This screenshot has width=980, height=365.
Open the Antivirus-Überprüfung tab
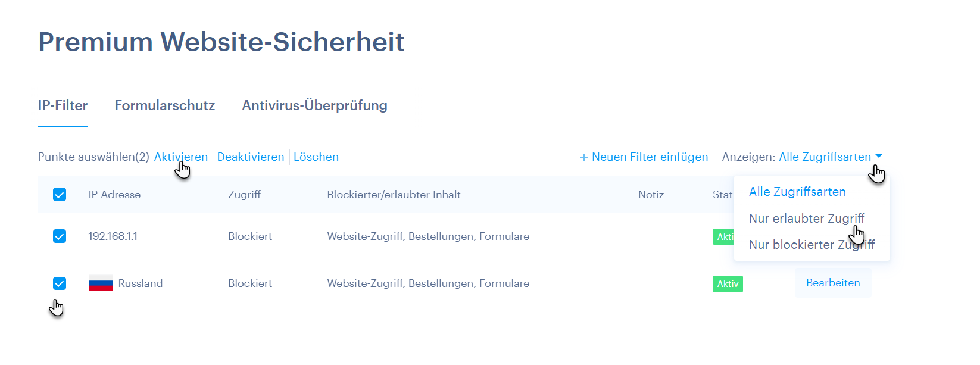(x=314, y=105)
